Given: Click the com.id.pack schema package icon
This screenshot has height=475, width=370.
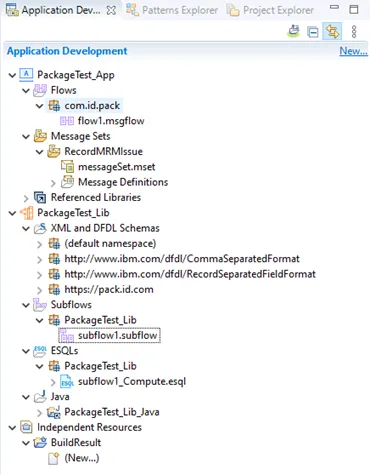Looking at the screenshot, I should tap(54, 105).
